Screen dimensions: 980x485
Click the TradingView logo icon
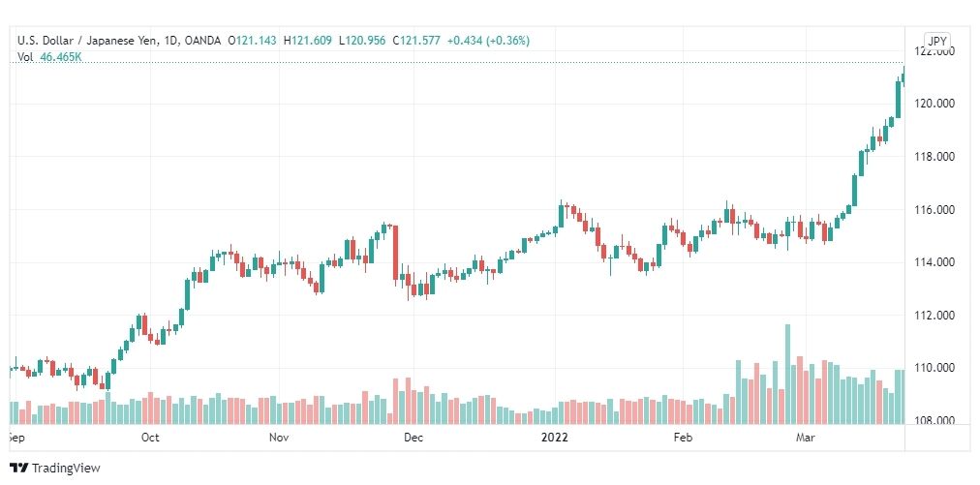(x=18, y=469)
